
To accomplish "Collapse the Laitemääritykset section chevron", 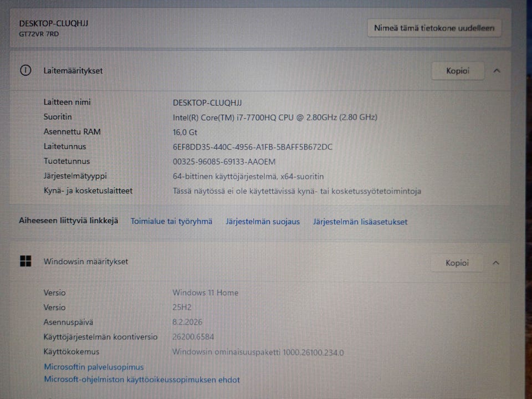I will pos(497,71).
